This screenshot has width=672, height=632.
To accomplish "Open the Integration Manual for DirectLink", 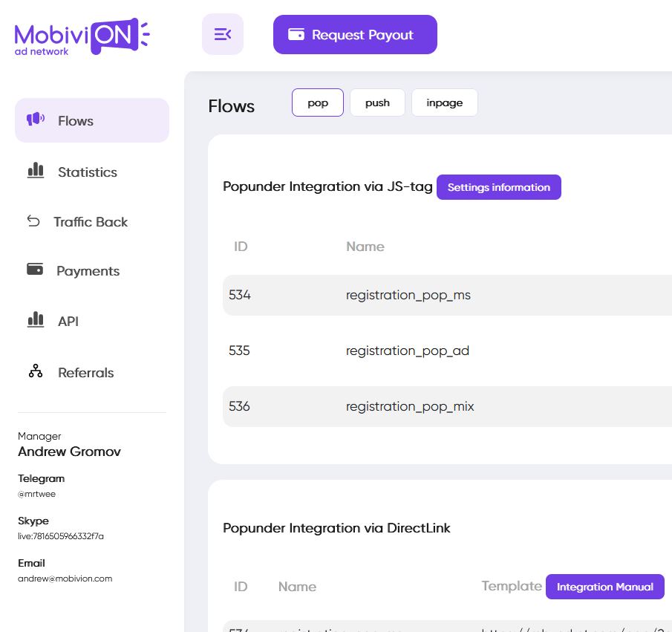I will [604, 587].
